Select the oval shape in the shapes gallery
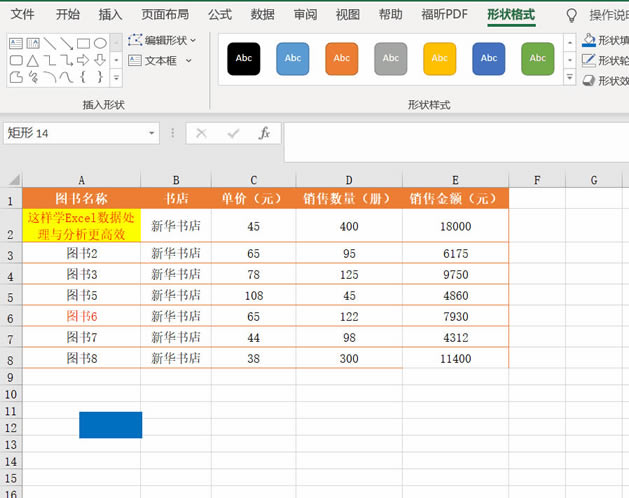The height and width of the screenshot is (498, 629). click(x=100, y=44)
